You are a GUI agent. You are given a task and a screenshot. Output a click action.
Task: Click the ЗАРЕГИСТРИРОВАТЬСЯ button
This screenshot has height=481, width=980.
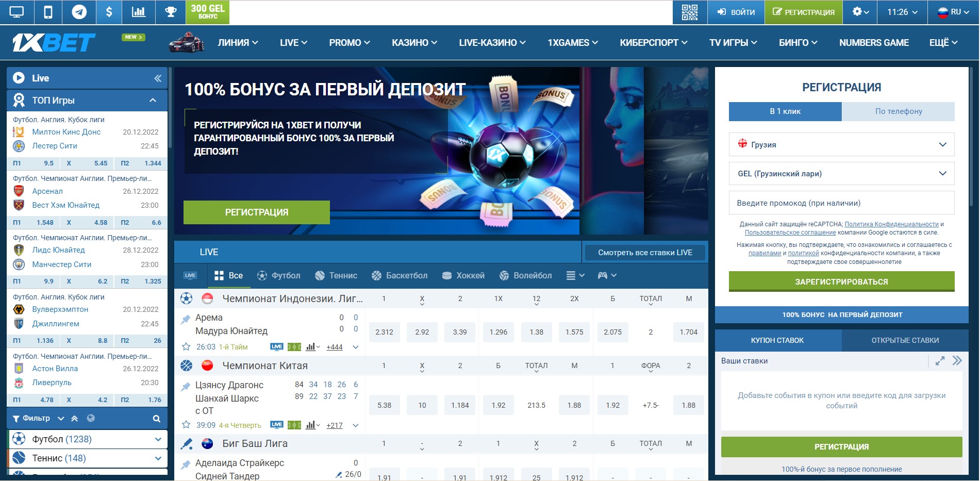tap(841, 281)
